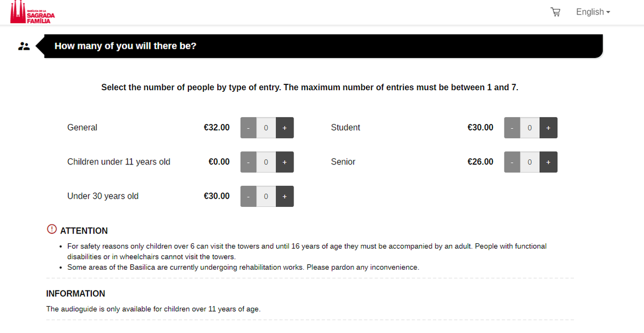Decrease General ticket count with minus

tap(248, 128)
